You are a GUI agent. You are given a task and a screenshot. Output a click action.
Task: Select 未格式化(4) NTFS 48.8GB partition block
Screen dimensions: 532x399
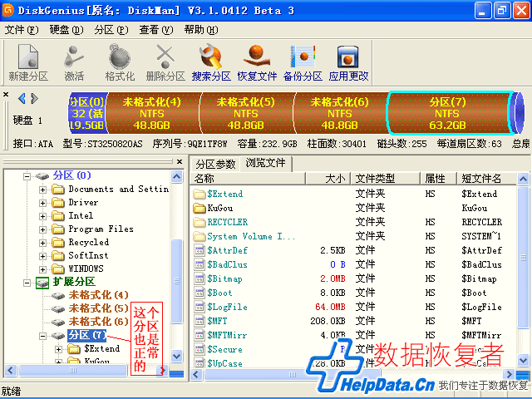coord(151,113)
